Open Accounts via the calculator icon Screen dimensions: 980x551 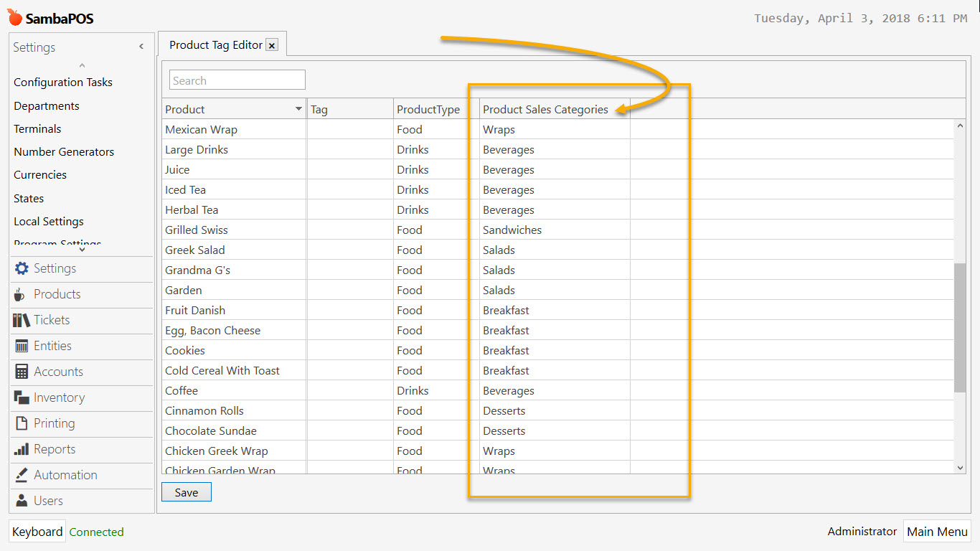22,372
